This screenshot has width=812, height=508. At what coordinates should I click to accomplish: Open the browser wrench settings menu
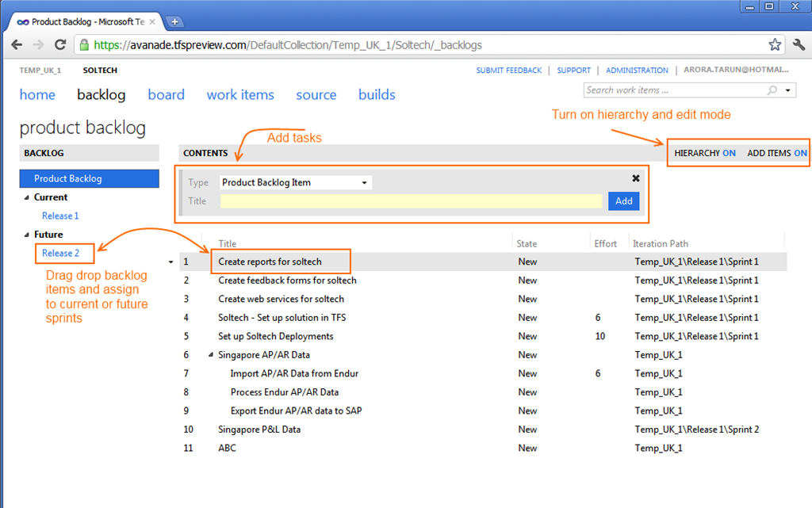tap(799, 45)
